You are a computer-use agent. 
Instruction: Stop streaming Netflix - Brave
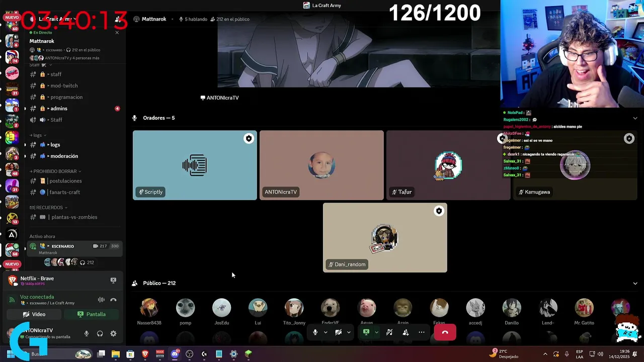[113, 280]
